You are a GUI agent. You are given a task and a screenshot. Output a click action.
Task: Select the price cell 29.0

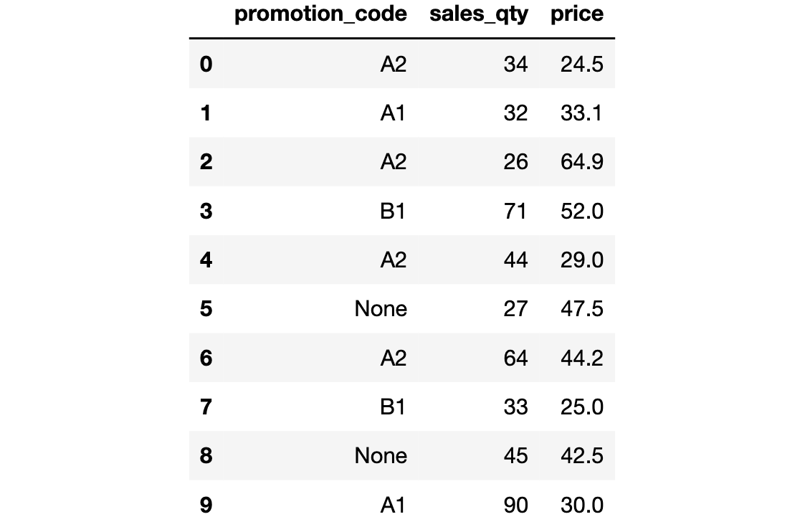pyautogui.click(x=581, y=260)
